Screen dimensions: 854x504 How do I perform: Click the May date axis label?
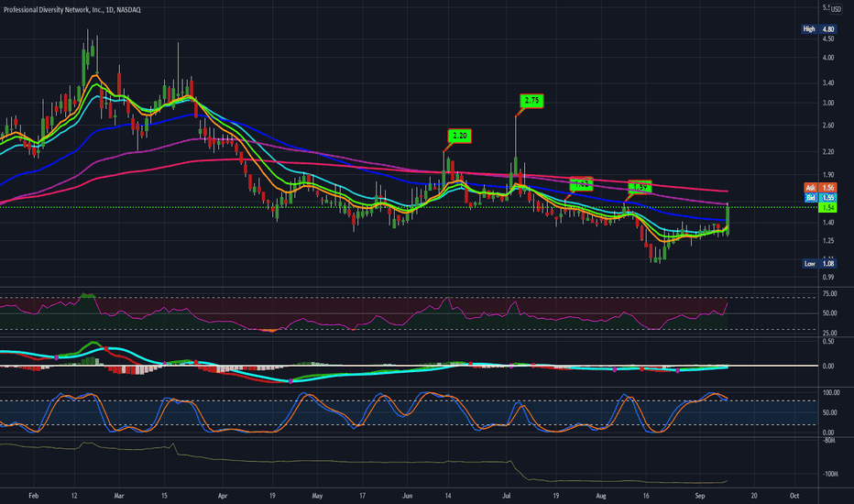(x=317, y=496)
